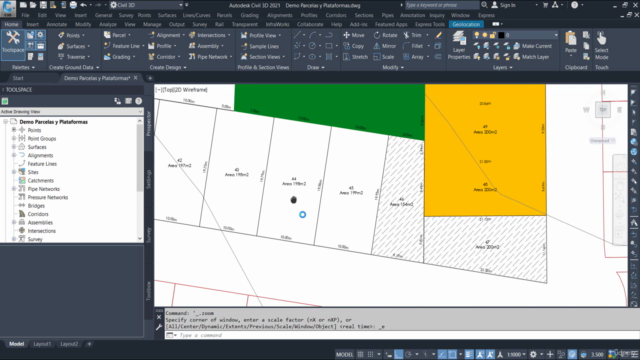Open the Corridors menu

coord(336,15)
